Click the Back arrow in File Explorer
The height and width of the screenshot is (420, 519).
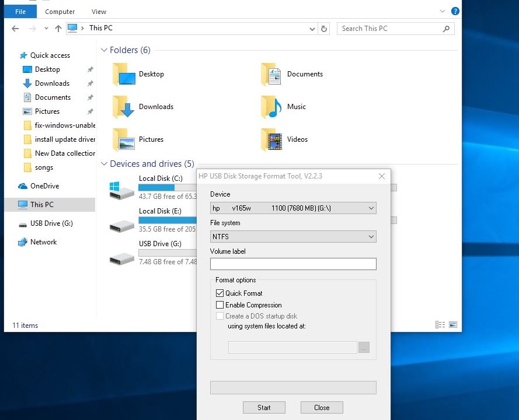tap(15, 29)
